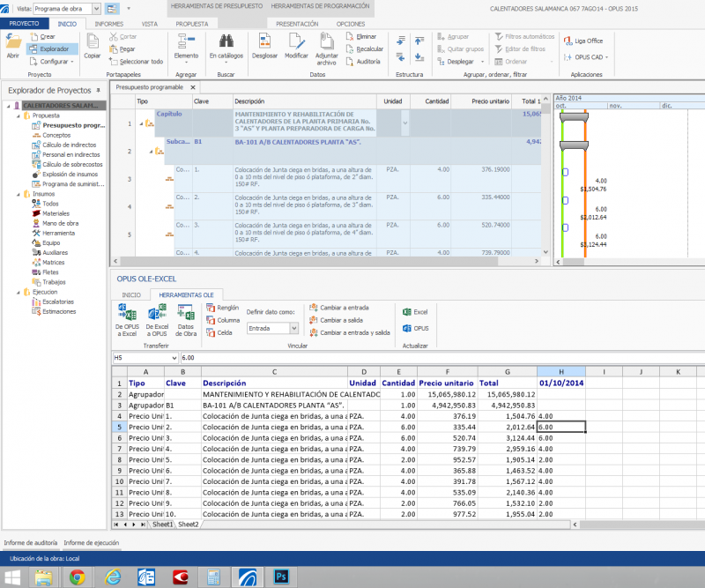Click the Modificar icon in the ribbon
The height and width of the screenshot is (588, 705).
[296, 41]
